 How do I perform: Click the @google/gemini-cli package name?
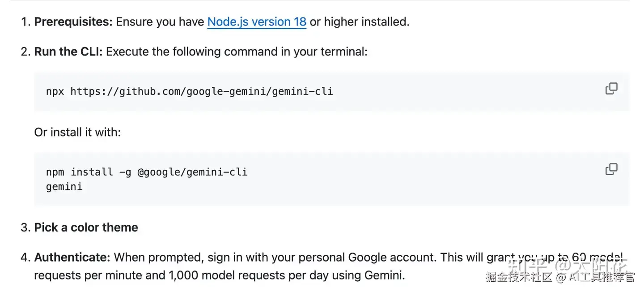pos(192,172)
